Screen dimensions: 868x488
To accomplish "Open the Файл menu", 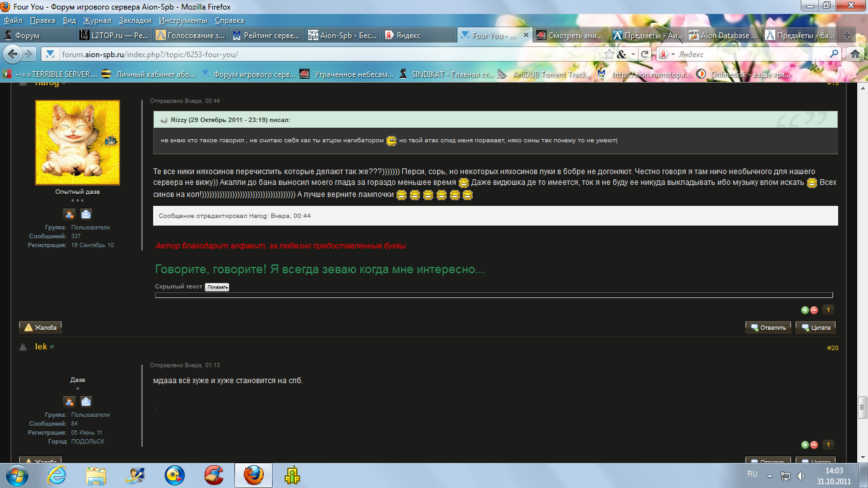I will click(13, 20).
